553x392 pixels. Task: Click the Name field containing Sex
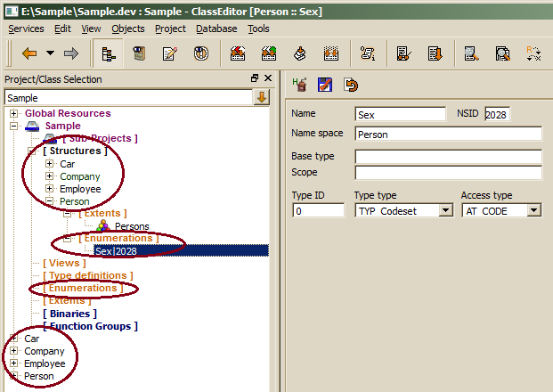point(399,114)
